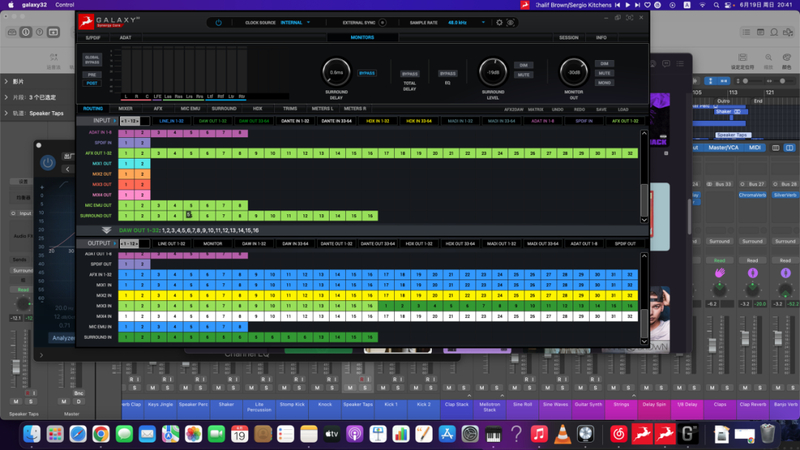
Task: Open Podcasts in the Dock
Action: (x=355, y=434)
